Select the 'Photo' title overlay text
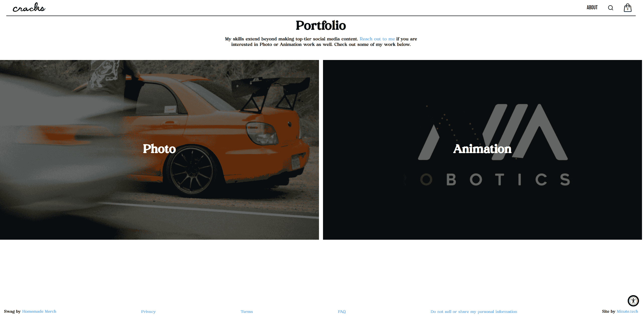The height and width of the screenshot is (319, 644). (160, 149)
